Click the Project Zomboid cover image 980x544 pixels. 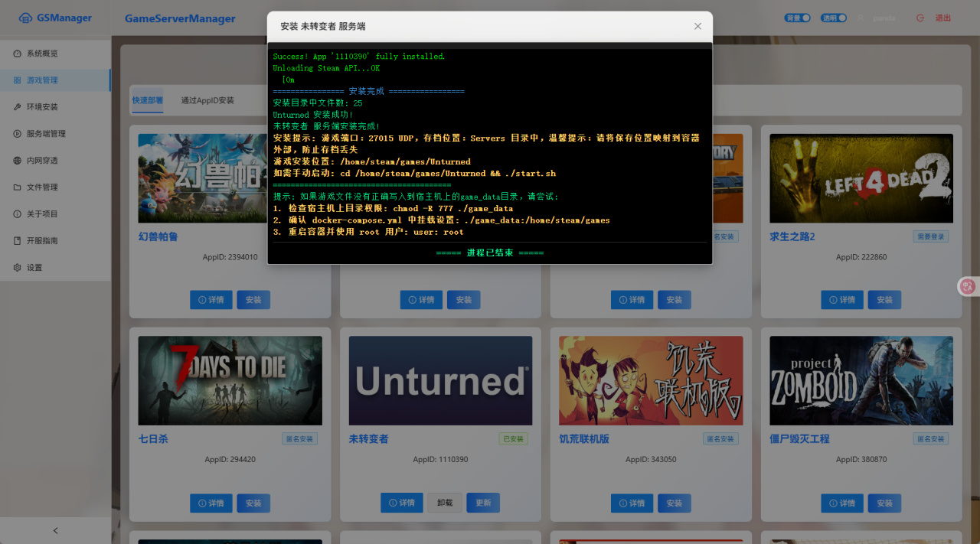[861, 380]
